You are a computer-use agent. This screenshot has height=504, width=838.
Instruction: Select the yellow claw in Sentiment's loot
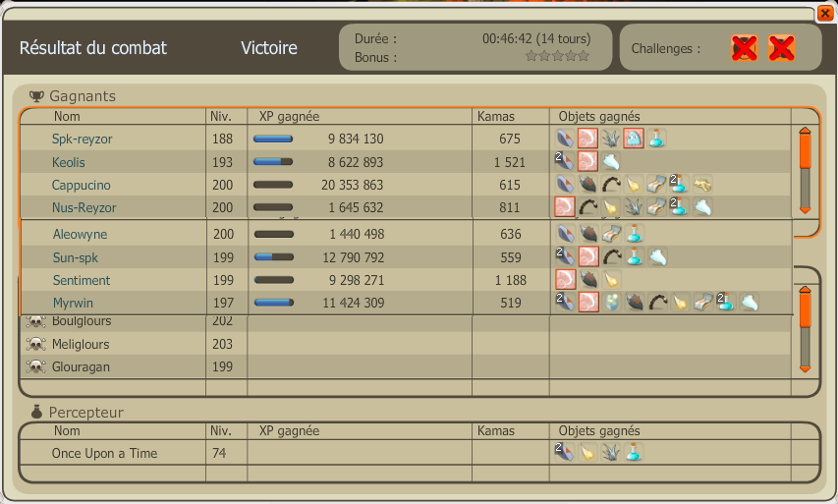[x=611, y=280]
